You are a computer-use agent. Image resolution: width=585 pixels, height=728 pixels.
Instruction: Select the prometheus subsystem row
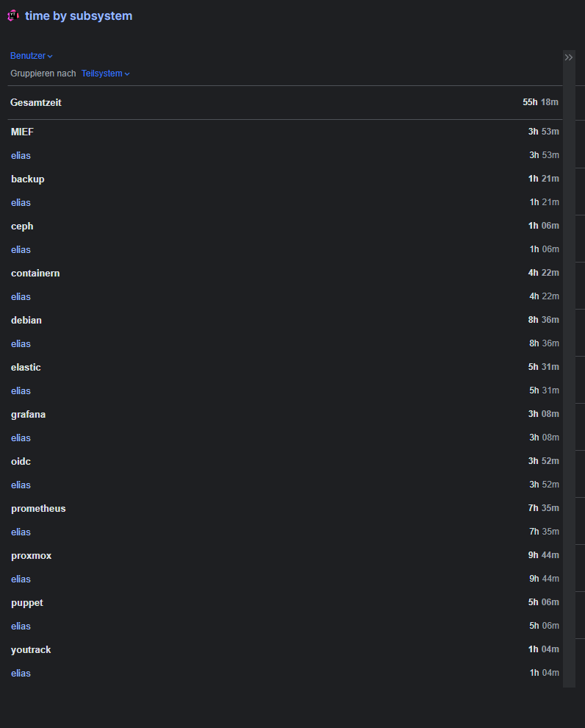(x=38, y=509)
